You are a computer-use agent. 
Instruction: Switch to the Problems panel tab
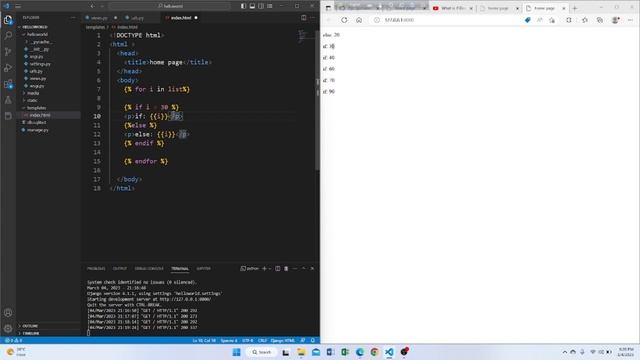[x=96, y=269]
